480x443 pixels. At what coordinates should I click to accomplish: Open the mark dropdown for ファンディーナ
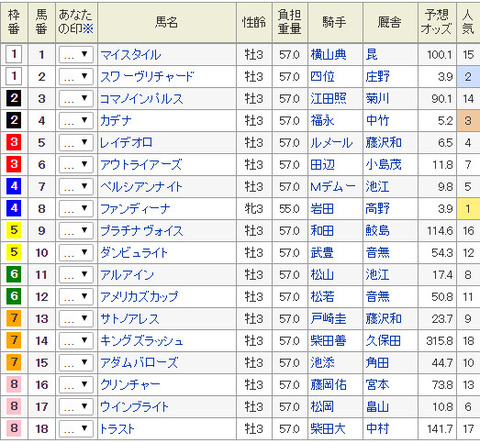coord(76,208)
